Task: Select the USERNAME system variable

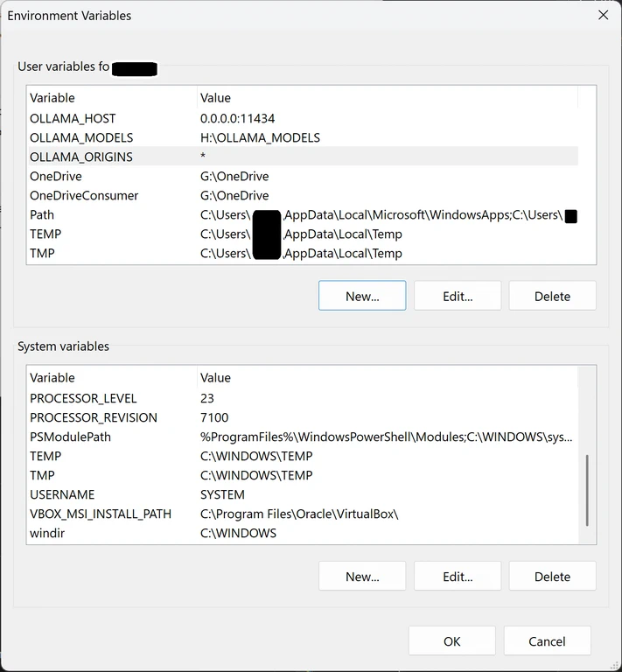Action: click(62, 494)
